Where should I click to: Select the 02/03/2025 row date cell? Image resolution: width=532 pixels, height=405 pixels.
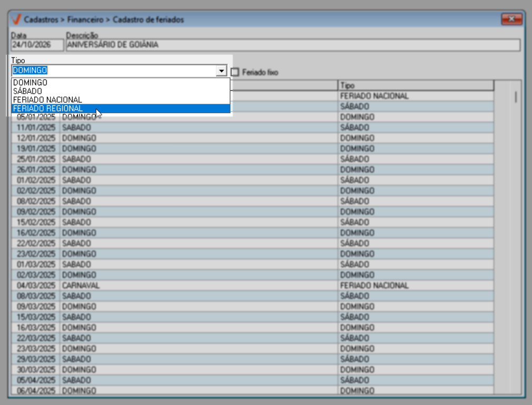(x=36, y=275)
